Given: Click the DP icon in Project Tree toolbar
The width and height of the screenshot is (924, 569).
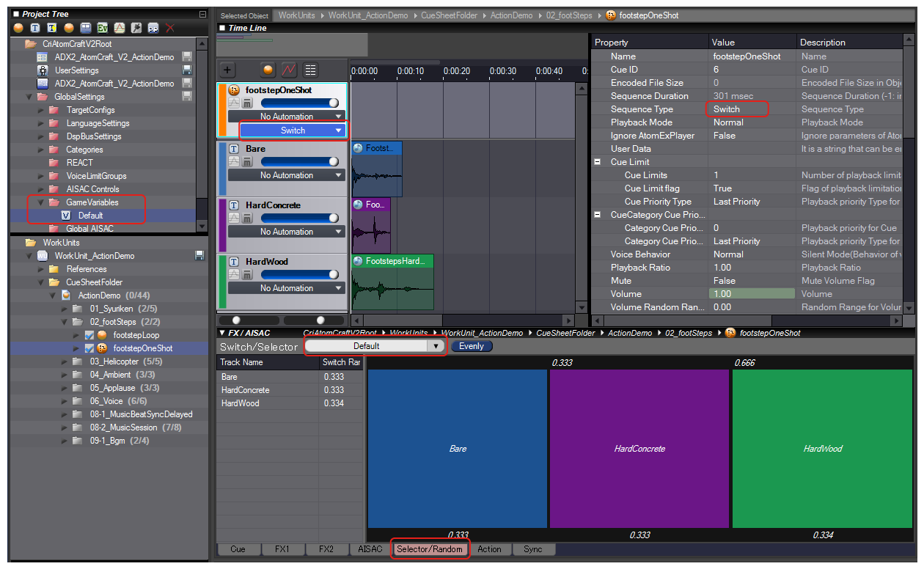Looking at the screenshot, I should coord(153,28).
